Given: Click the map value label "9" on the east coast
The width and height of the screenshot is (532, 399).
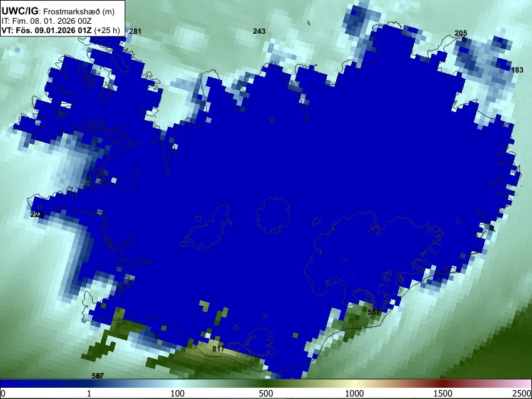Looking at the screenshot, I should click(491, 228).
